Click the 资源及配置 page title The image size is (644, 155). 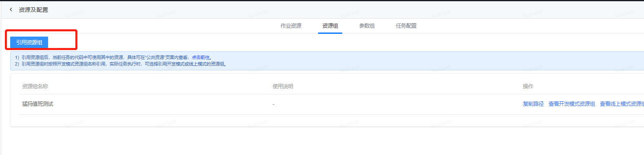click(33, 10)
